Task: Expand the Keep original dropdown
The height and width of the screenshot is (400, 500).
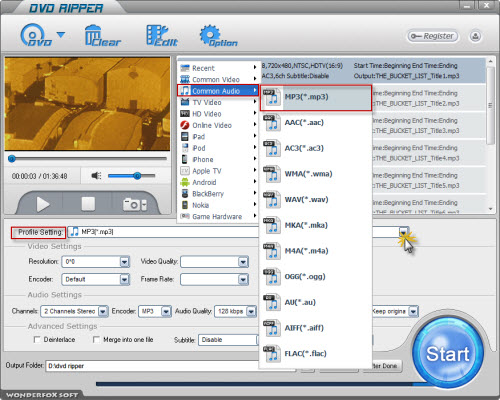Action: pos(413,311)
